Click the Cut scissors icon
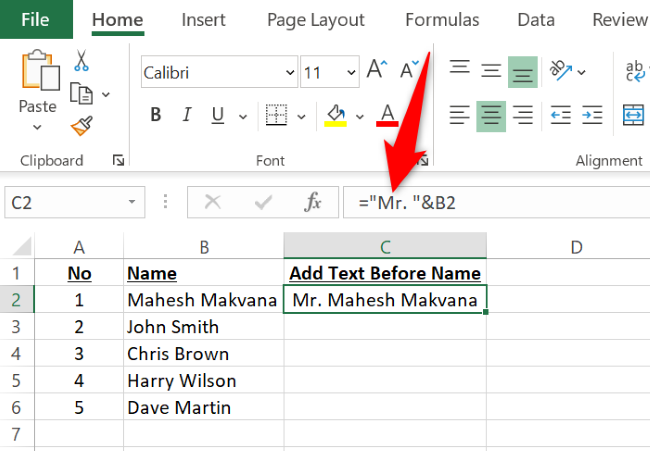The image size is (650, 451). [x=83, y=62]
